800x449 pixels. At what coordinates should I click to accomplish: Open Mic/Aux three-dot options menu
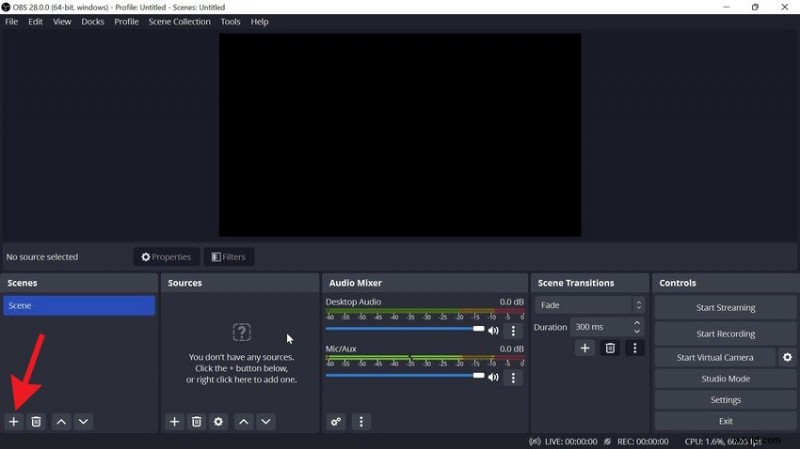click(x=514, y=377)
